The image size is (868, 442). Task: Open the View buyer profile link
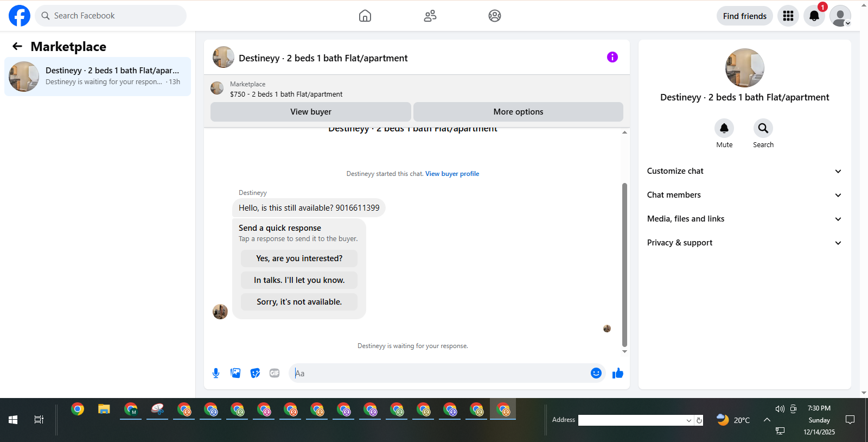click(x=452, y=174)
